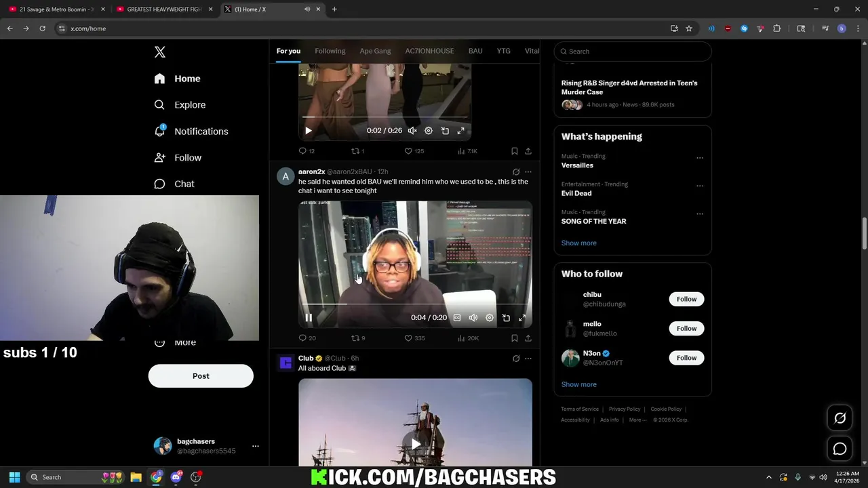Open the X logo home link

pyautogui.click(x=160, y=52)
